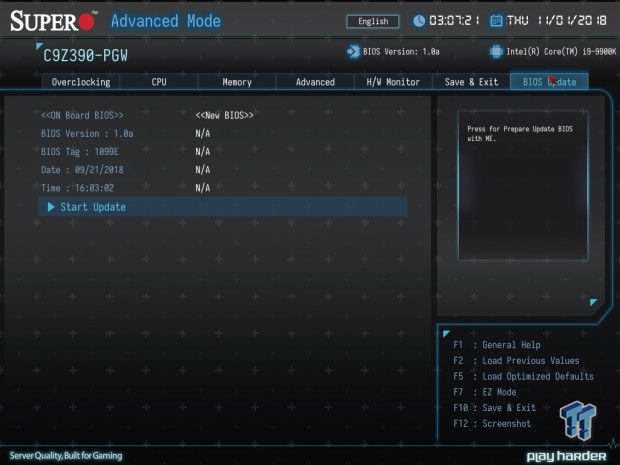Image resolution: width=620 pixels, height=465 pixels.
Task: Open the H/W Monitor tab
Action: pyautogui.click(x=393, y=82)
